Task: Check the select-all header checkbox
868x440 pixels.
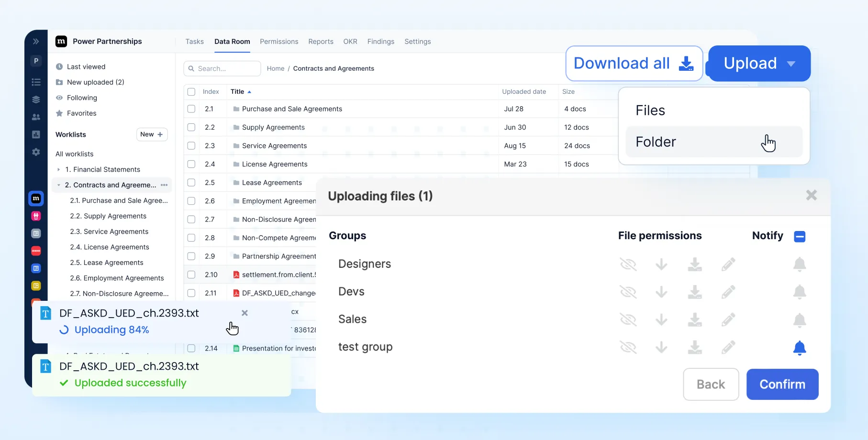Action: pyautogui.click(x=191, y=92)
